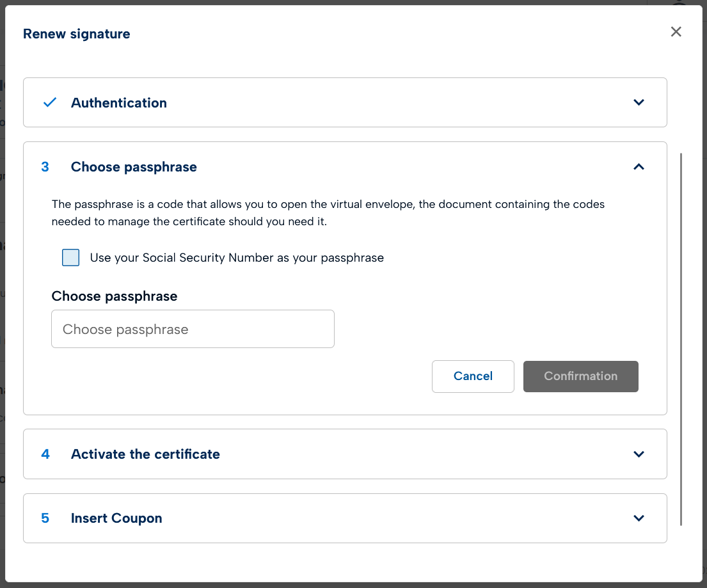Open the Insert Coupon step heading
This screenshot has width=707, height=588.
pyautogui.click(x=116, y=518)
